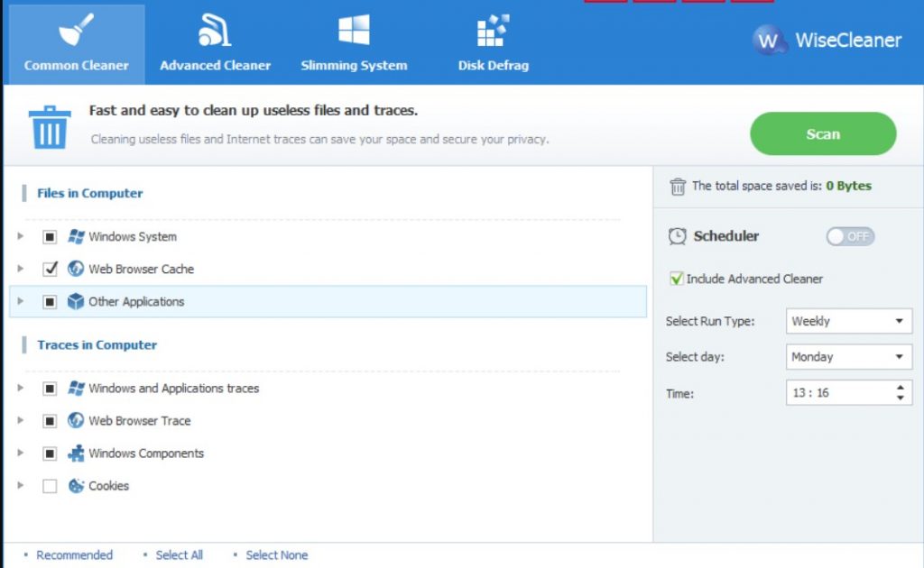Increase scheduled time with the stepper arrow
This screenshot has width=924, height=568.
(x=899, y=388)
